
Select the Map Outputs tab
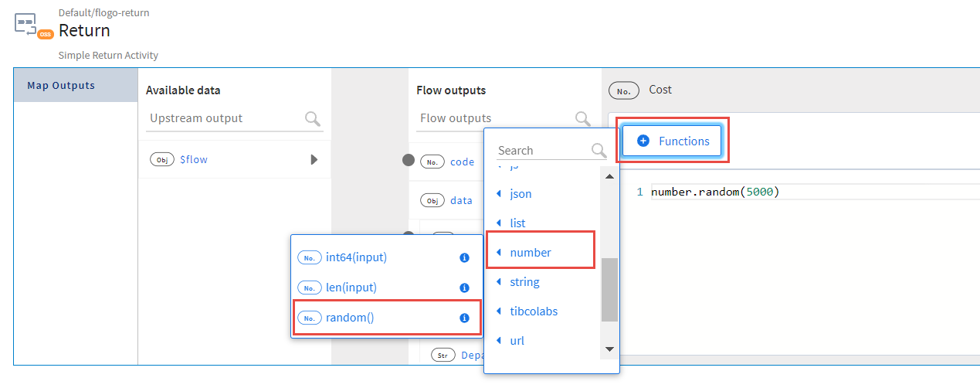point(61,85)
